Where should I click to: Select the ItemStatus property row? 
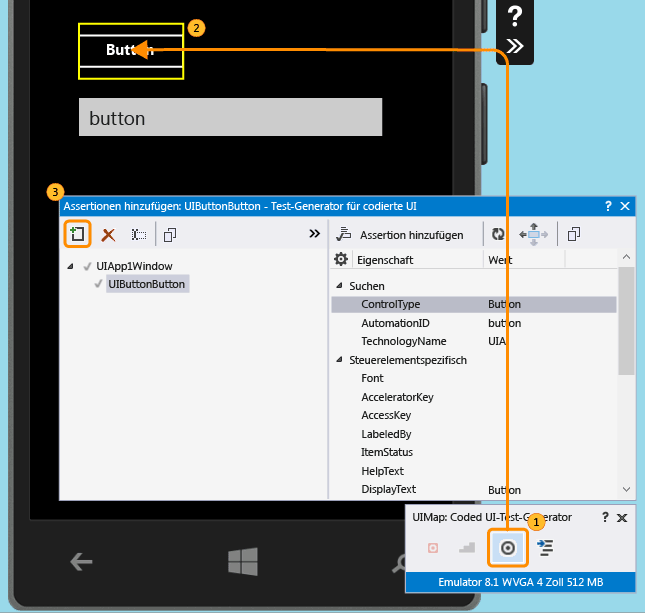tap(474, 452)
